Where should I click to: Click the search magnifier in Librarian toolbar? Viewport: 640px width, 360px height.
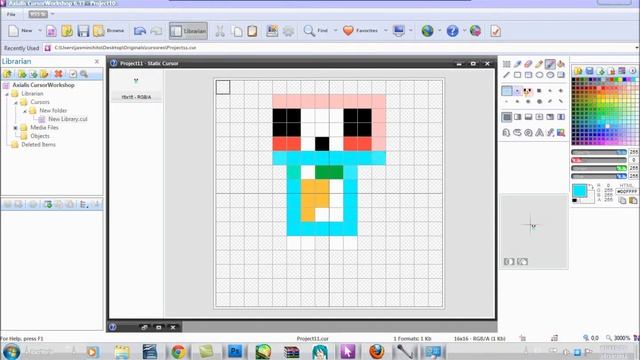(84, 74)
